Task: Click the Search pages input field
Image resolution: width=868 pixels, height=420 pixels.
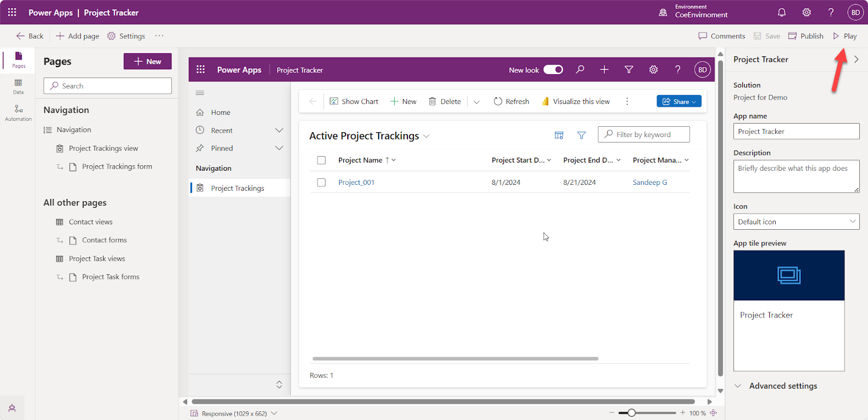Action: [x=107, y=86]
